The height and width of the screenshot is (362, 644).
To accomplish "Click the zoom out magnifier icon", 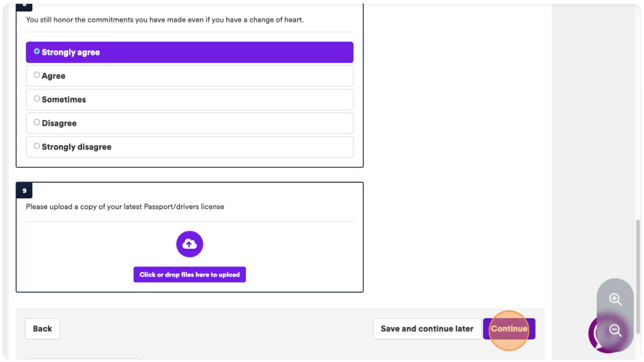I will tap(615, 330).
